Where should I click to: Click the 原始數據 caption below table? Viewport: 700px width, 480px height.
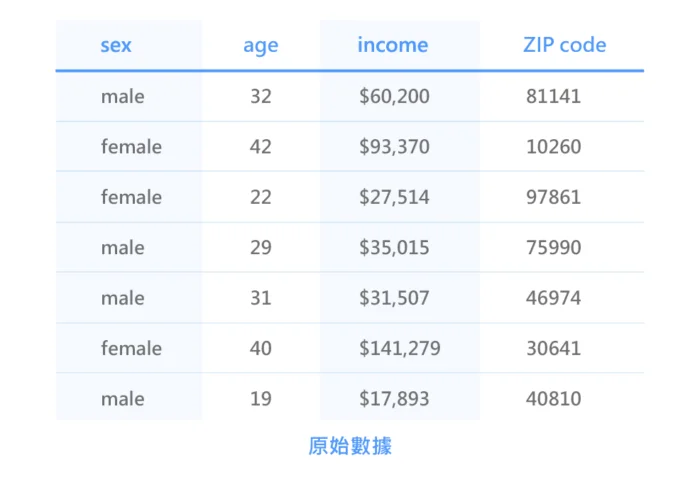pyautogui.click(x=350, y=446)
